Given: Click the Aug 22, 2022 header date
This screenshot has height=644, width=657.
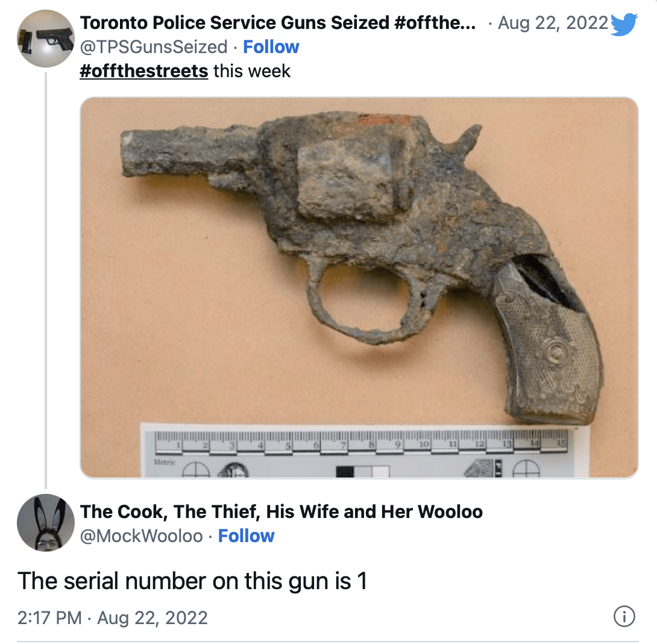Looking at the screenshot, I should point(553,23).
